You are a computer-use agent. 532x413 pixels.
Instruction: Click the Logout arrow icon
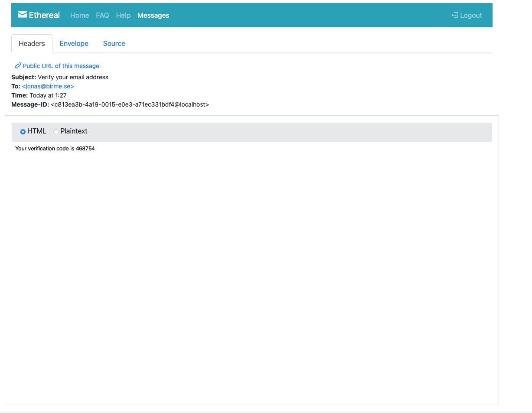click(455, 15)
